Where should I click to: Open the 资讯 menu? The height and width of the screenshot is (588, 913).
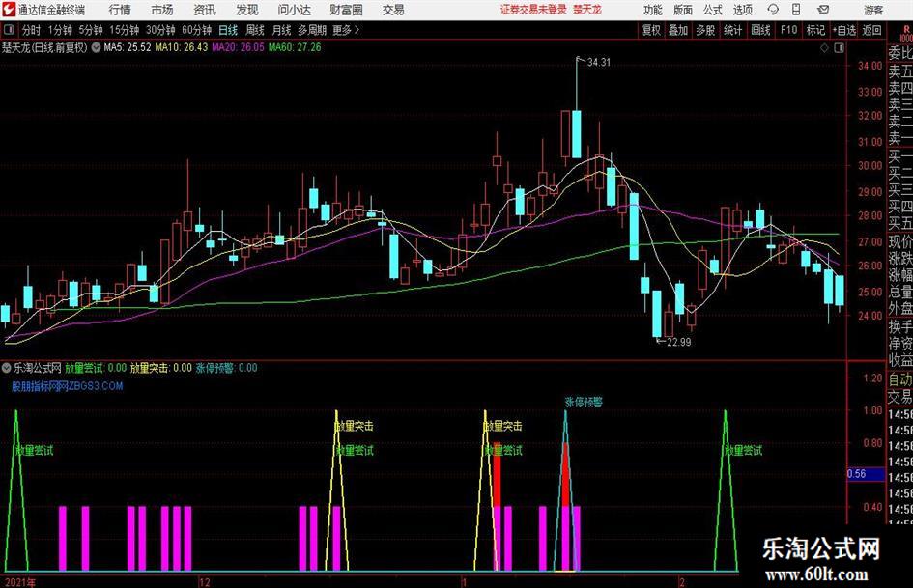[x=205, y=10]
